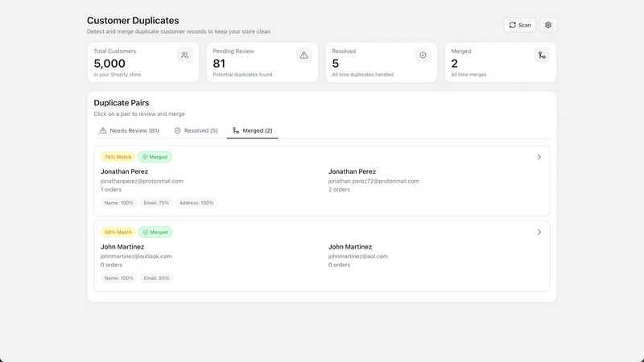Click jonathanperez@protonmail.com email

(142, 181)
